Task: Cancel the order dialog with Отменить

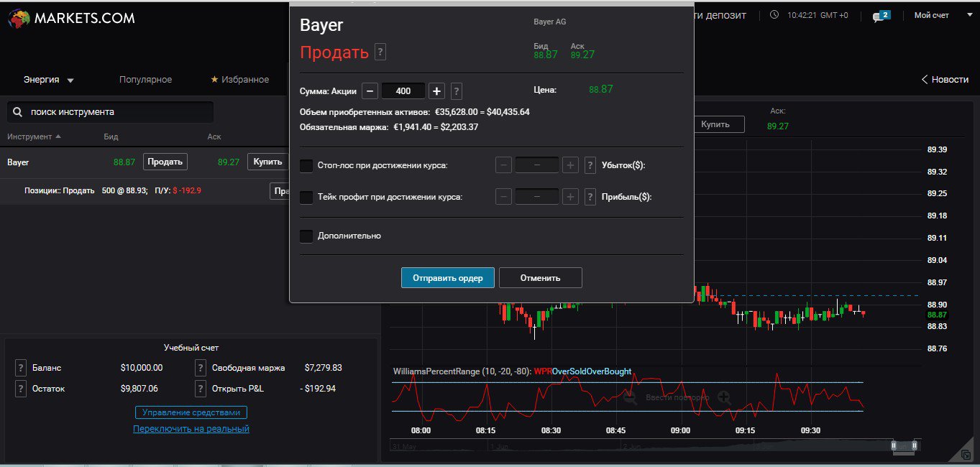Action: point(540,277)
